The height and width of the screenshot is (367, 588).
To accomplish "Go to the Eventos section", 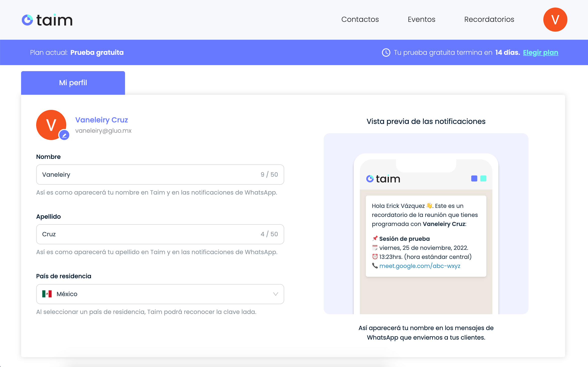I will point(421,19).
